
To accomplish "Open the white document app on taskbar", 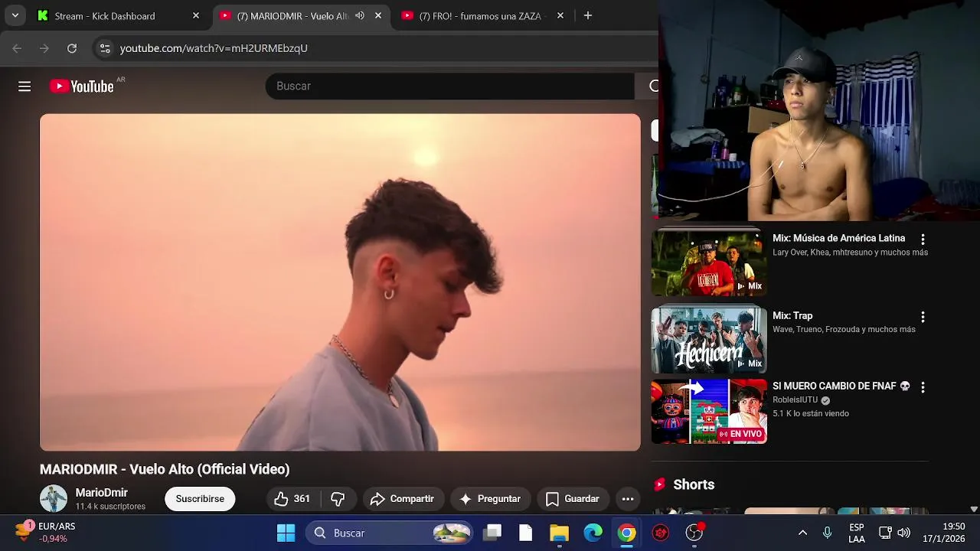I will tap(525, 533).
